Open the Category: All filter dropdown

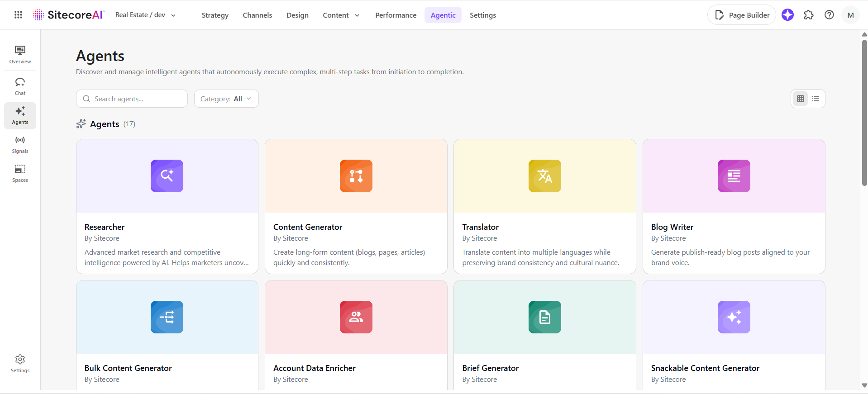(x=226, y=99)
